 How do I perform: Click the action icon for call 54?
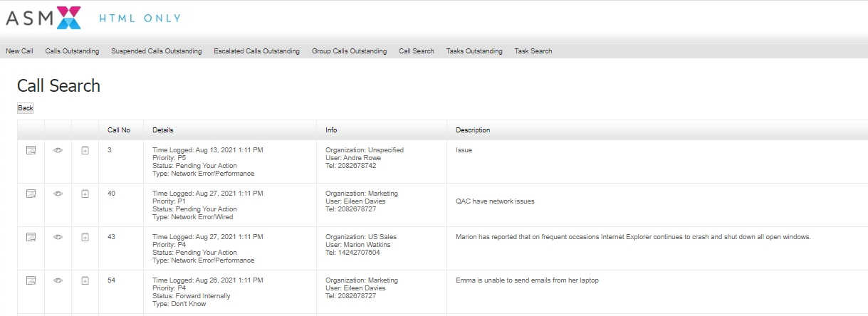pos(31,280)
